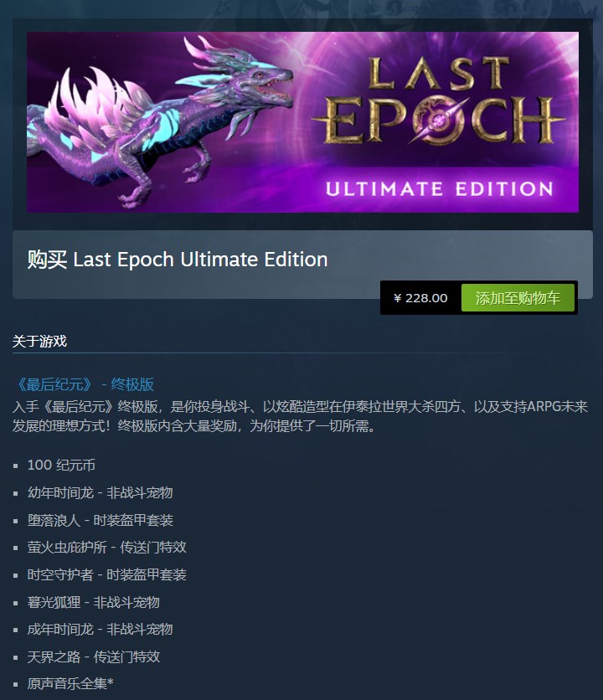Click 时空守护者 - 时装盔甲套装 entry
The image size is (603, 700).
pos(106,574)
